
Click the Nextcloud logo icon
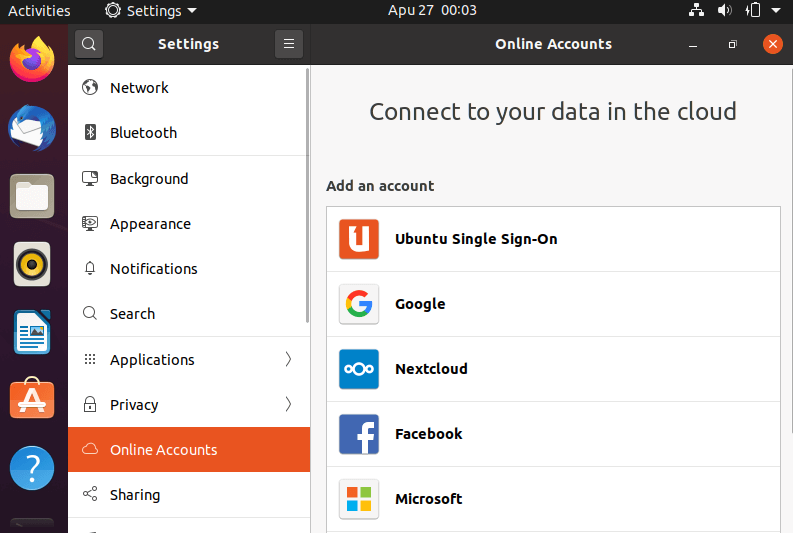(359, 369)
